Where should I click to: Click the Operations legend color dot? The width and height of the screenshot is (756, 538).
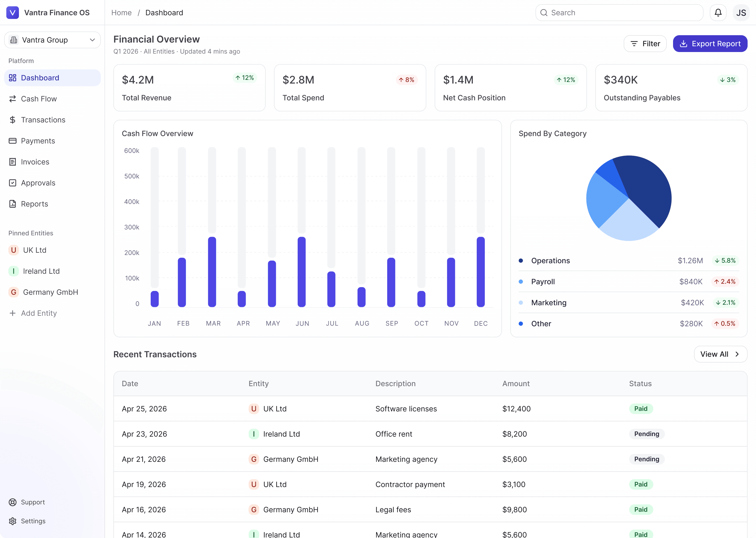click(521, 261)
